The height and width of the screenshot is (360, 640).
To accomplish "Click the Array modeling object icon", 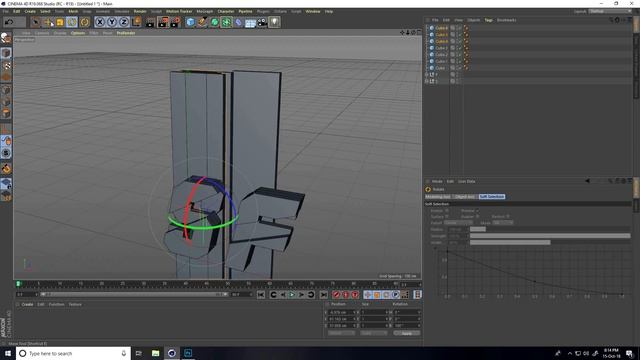I will (x=226, y=22).
